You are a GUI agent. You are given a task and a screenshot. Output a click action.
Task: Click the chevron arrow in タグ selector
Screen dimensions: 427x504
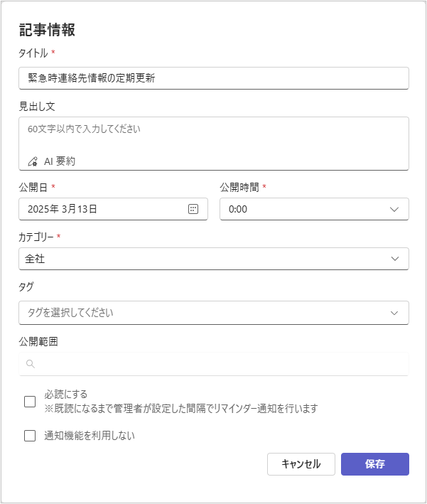[394, 313]
